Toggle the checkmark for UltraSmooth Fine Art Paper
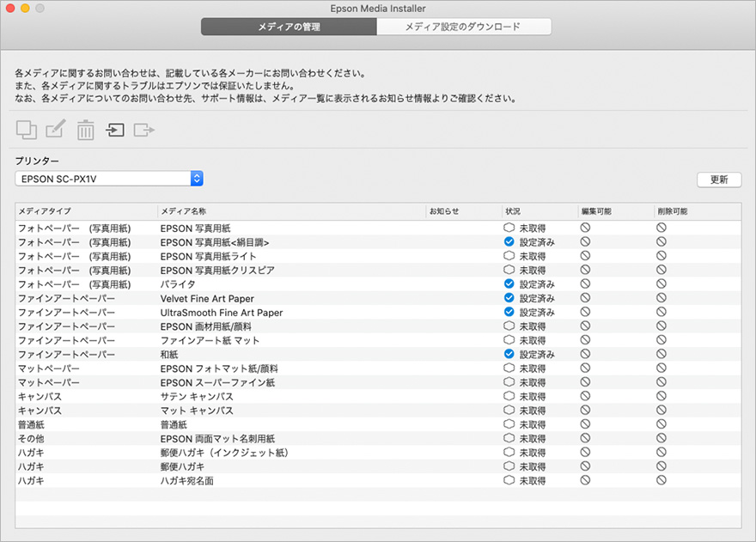This screenshot has height=542, width=756. (509, 313)
